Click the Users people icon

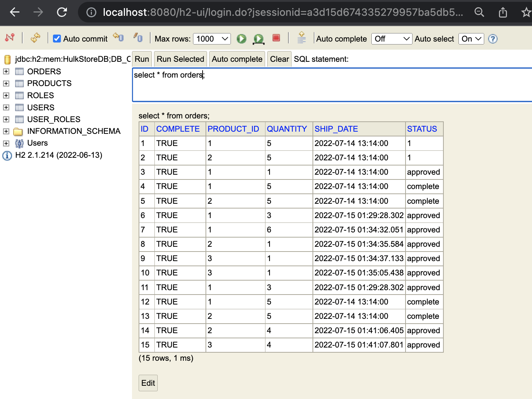point(19,143)
